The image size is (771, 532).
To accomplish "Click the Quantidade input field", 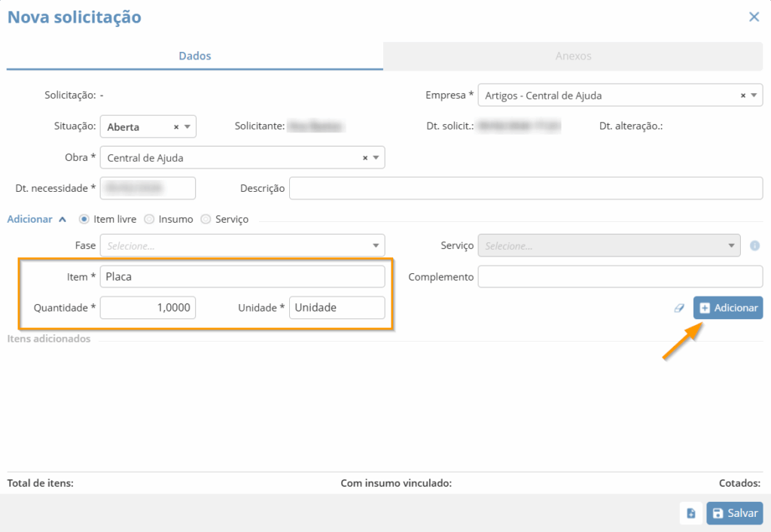I will (x=148, y=308).
